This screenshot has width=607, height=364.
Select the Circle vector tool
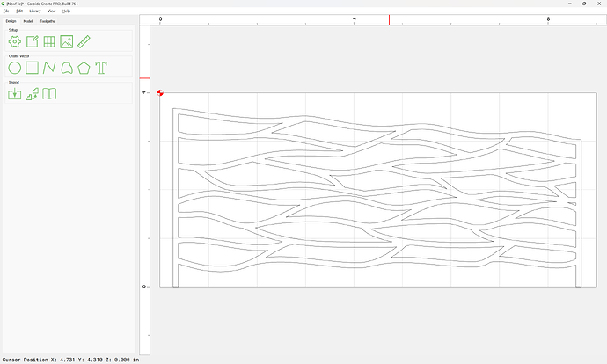pyautogui.click(x=14, y=68)
